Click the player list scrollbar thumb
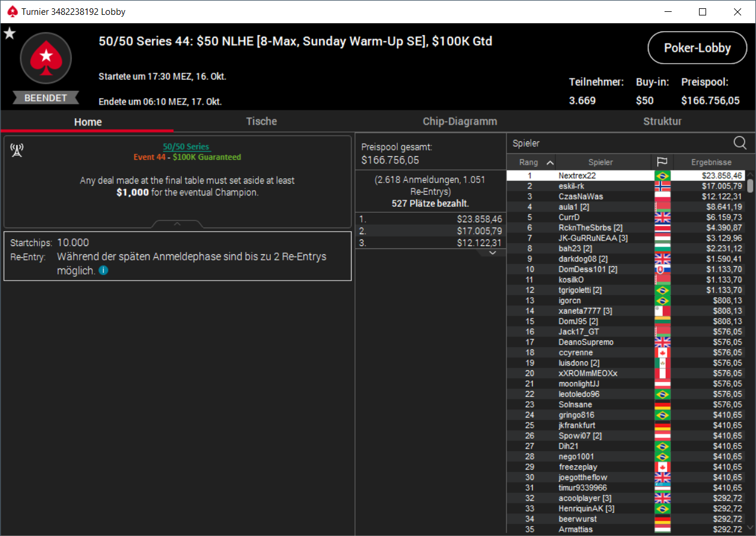This screenshot has height=536, width=756. pos(750,185)
